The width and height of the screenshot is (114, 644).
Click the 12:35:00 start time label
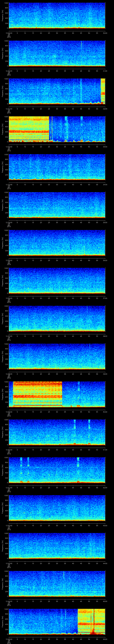tap(9, 260)
